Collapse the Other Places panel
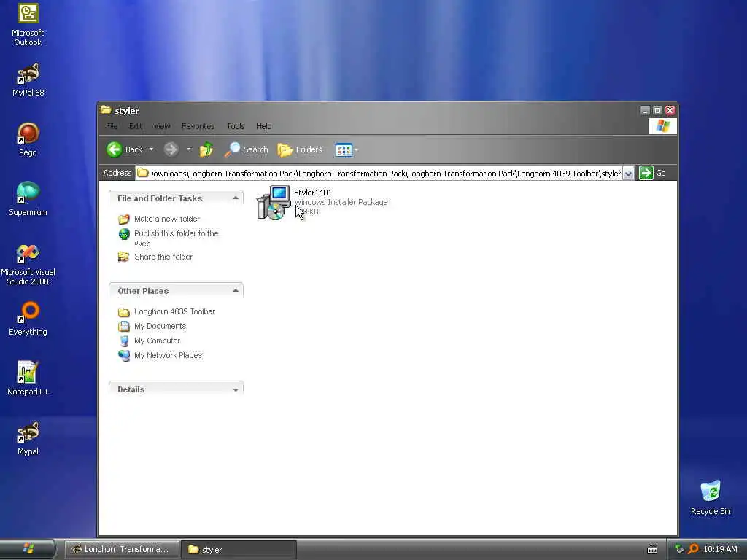Image resolution: width=747 pixels, height=560 pixels. tap(236, 290)
